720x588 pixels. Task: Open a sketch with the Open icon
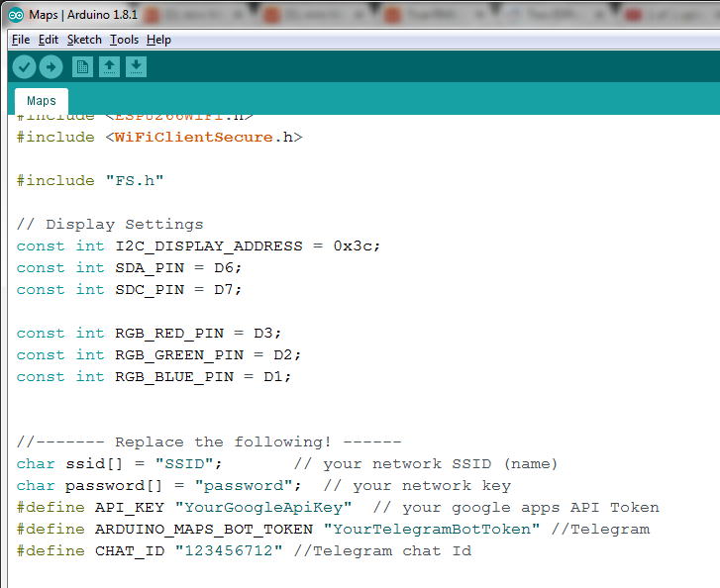[x=109, y=67]
